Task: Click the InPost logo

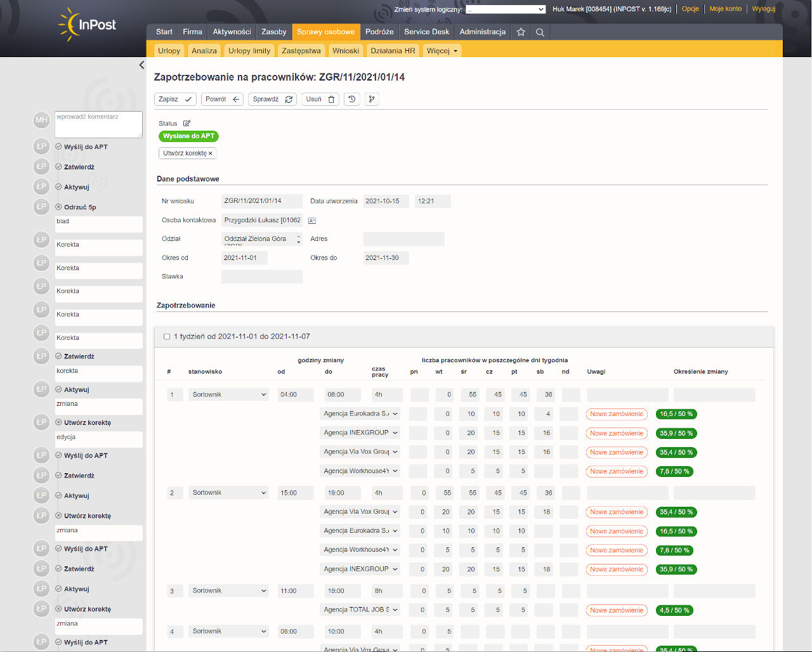Action: (88, 25)
